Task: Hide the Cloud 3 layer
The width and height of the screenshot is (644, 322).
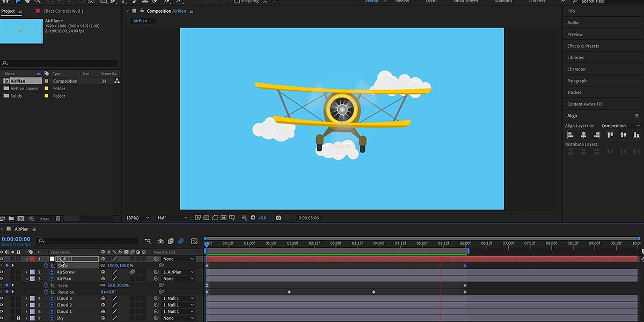Action: (x=2, y=298)
